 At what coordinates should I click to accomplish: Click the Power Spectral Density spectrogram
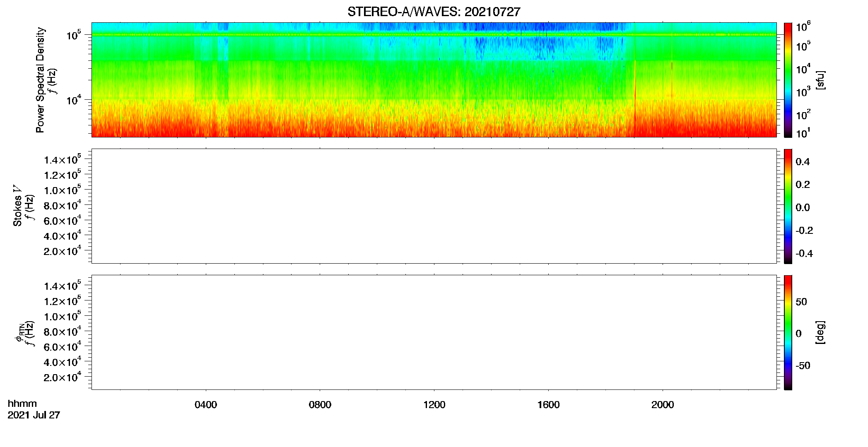[434, 79]
